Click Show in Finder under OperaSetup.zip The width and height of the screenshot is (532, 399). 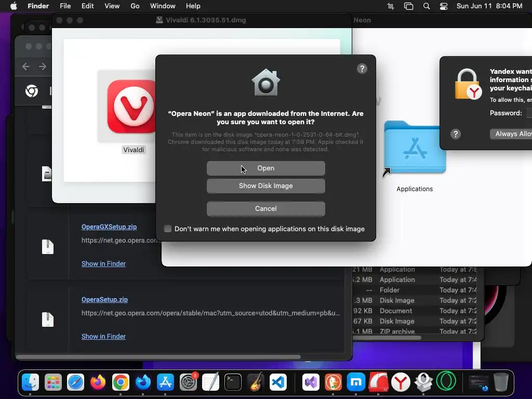pyautogui.click(x=103, y=336)
